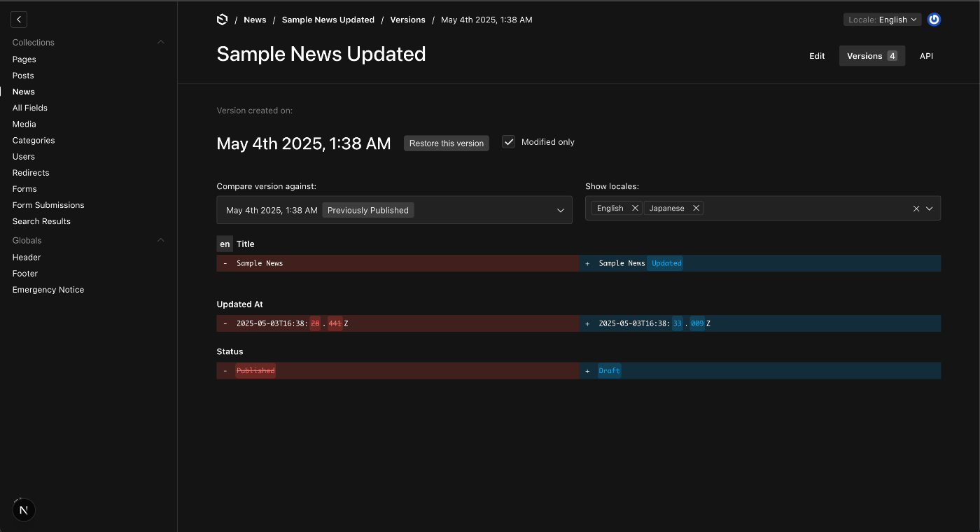Toggle the Modified only checkbox
The image size is (980, 532).
509,142
